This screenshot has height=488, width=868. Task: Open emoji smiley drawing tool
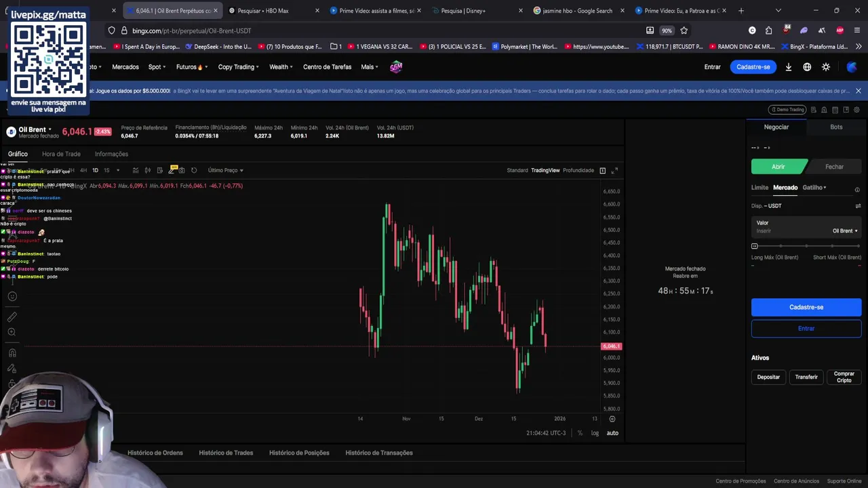tap(12, 296)
